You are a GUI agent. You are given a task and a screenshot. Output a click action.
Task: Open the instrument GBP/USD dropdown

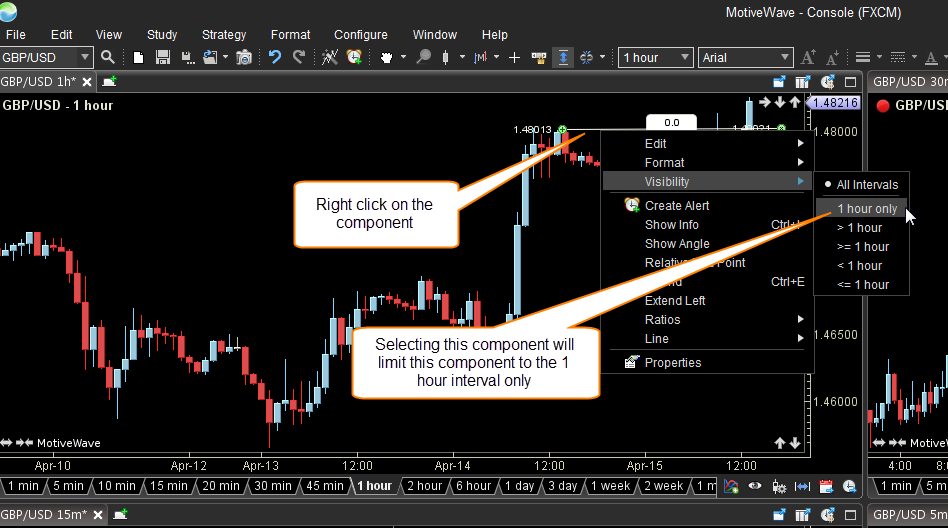coord(85,57)
